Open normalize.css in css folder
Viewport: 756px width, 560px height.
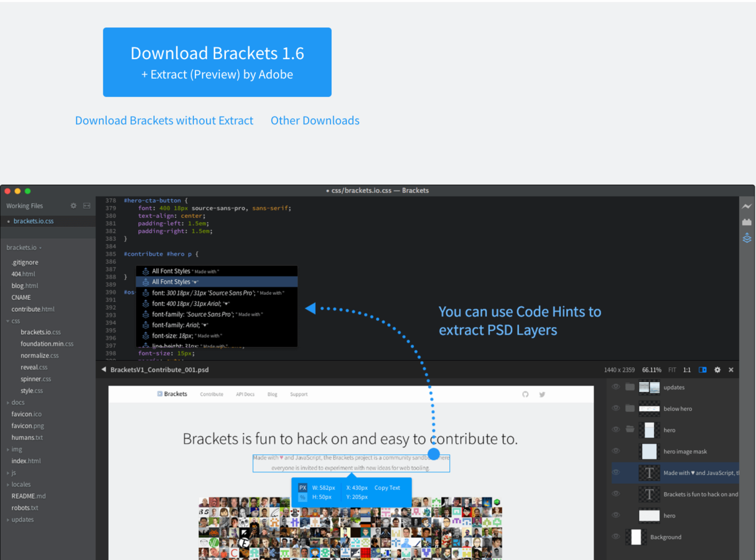click(x=40, y=356)
